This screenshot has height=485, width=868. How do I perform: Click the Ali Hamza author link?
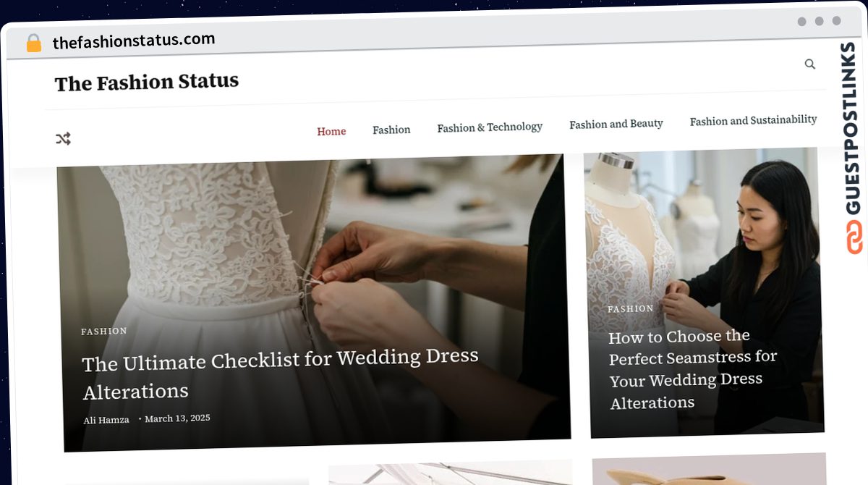coord(106,420)
